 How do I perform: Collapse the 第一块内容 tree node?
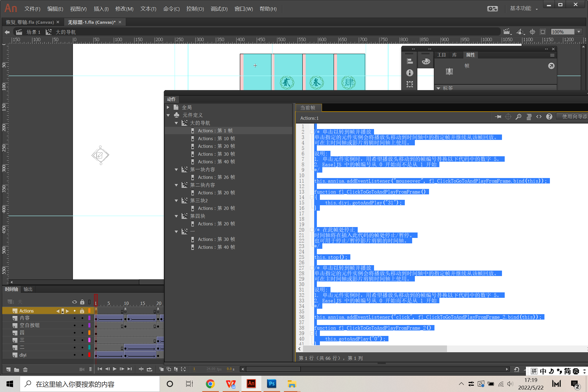coord(176,170)
